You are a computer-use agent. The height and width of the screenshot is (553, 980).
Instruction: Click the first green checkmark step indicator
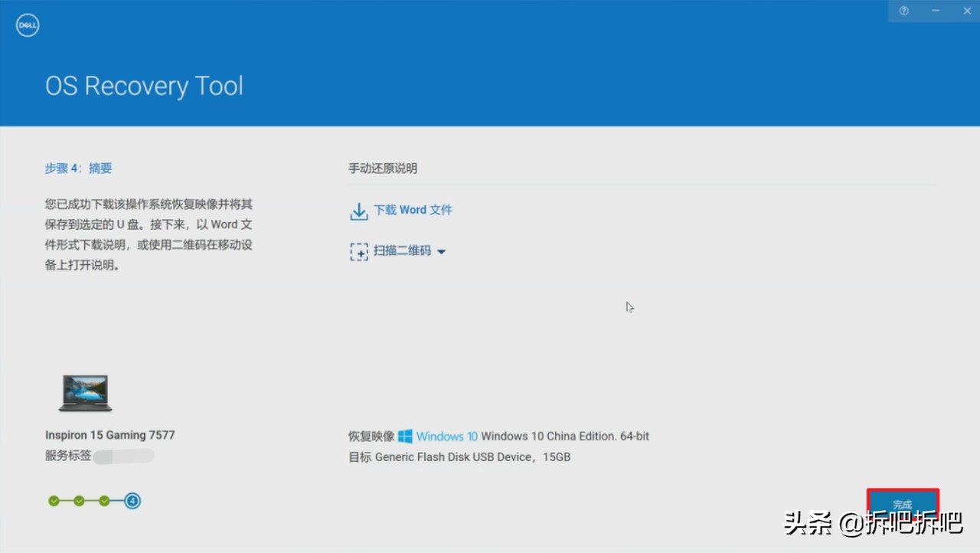tap(53, 500)
